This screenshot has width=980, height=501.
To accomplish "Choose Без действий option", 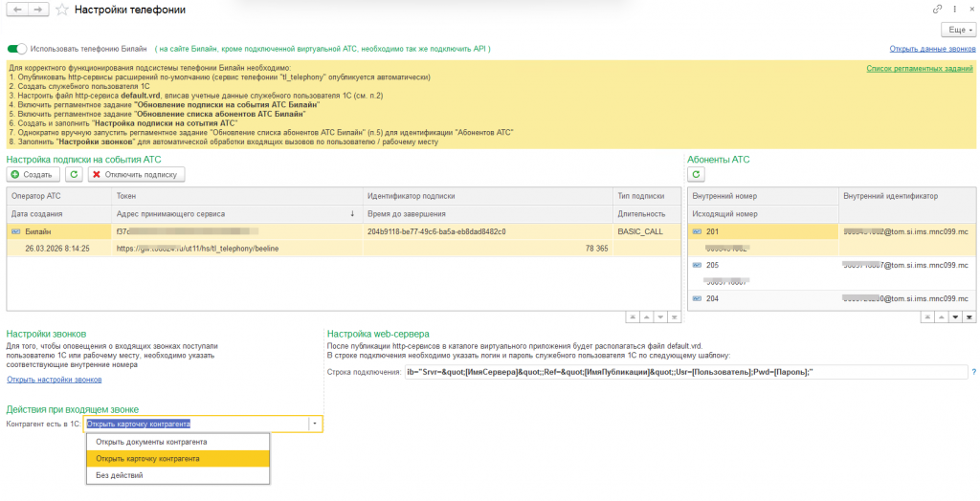I will click(178, 475).
